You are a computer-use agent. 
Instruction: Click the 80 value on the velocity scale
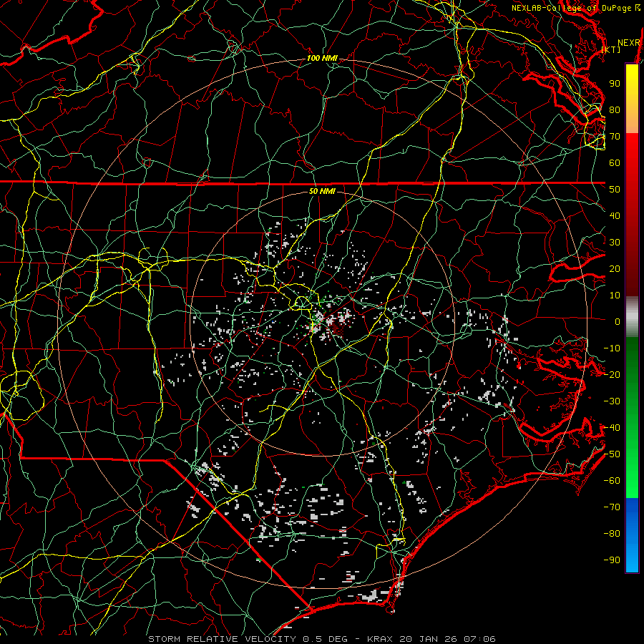615,110
